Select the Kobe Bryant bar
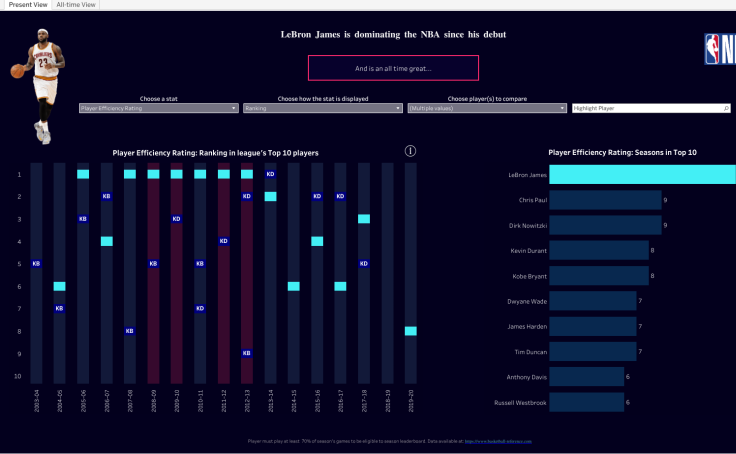Image resolution: width=736 pixels, height=454 pixels. point(599,276)
